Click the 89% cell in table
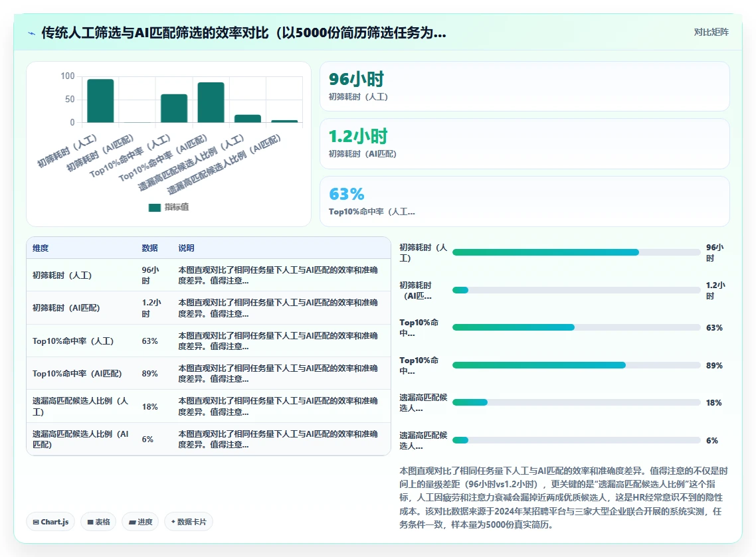The width and height of the screenshot is (756, 557). tap(150, 374)
